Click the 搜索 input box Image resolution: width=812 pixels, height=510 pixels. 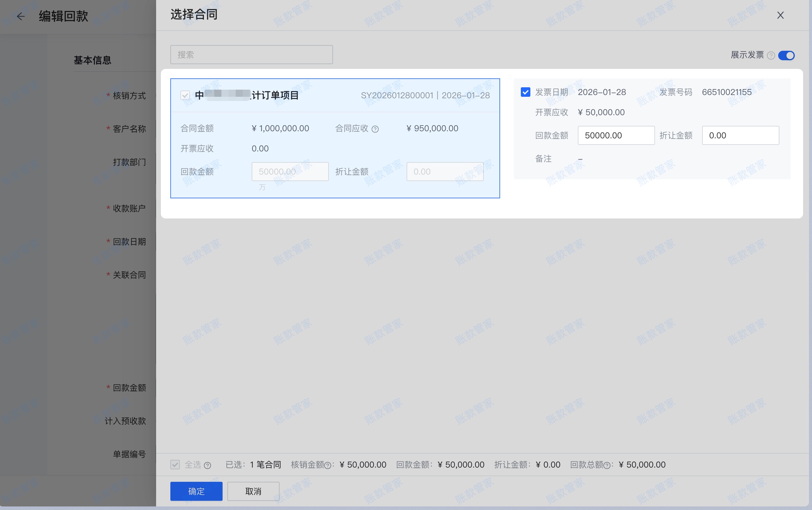point(252,55)
